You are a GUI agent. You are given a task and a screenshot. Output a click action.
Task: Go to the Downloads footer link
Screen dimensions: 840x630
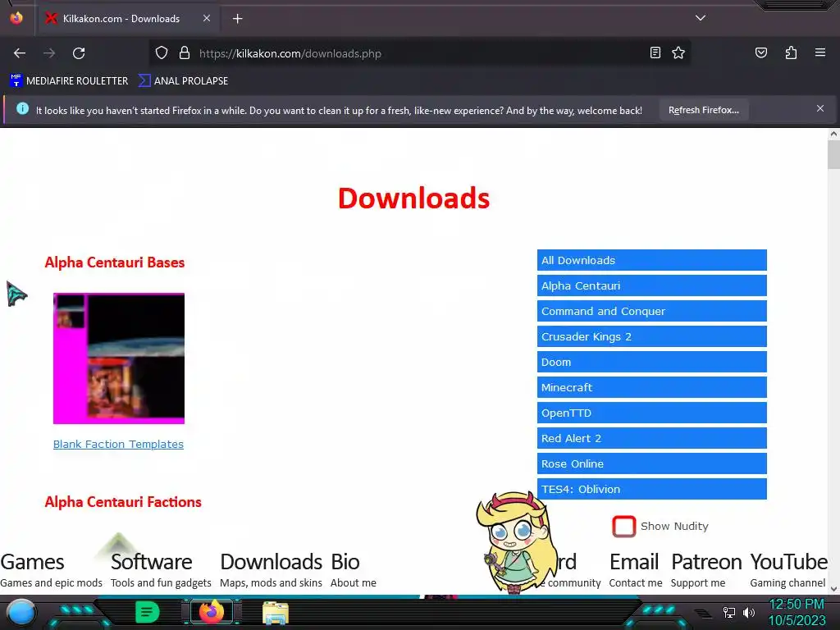point(271,570)
